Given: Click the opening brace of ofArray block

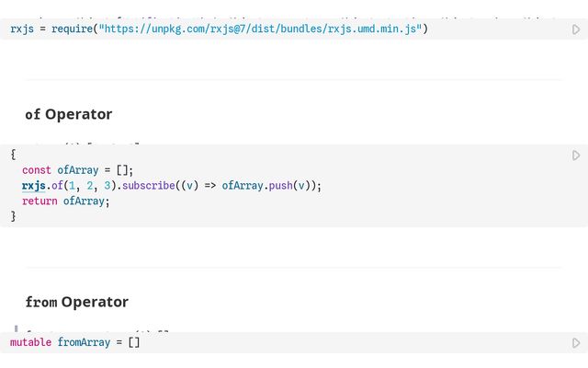Looking at the screenshot, I should 13,155.
